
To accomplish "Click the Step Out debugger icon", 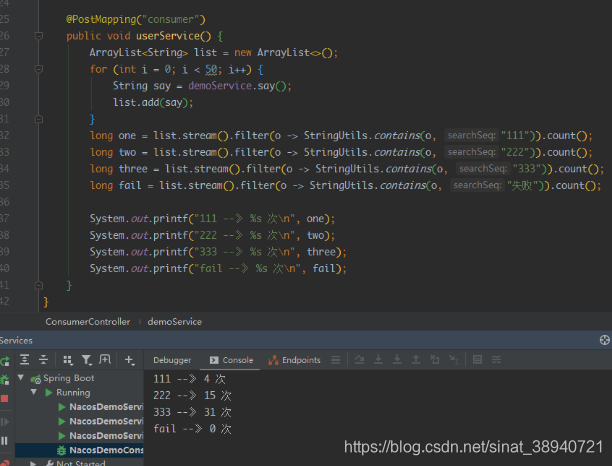I will click(416, 360).
